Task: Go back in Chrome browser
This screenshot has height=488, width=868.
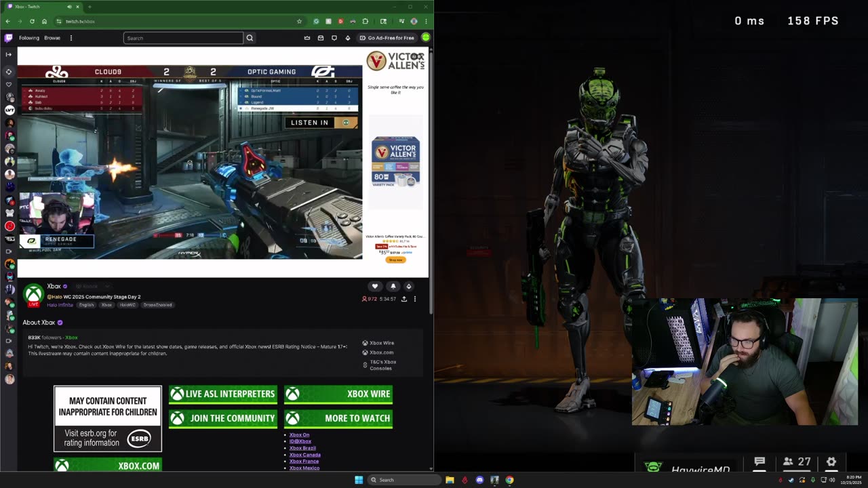Action: tap(7, 21)
